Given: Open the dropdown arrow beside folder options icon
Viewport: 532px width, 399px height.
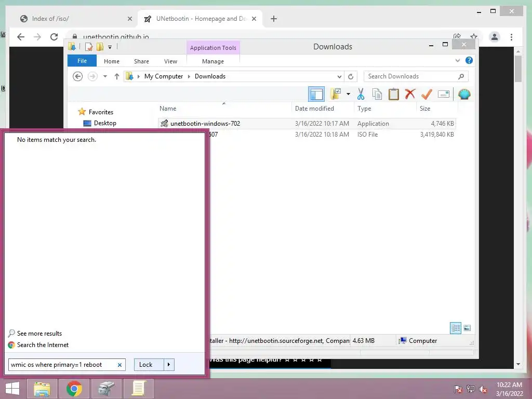Looking at the screenshot, I should coord(348,94).
